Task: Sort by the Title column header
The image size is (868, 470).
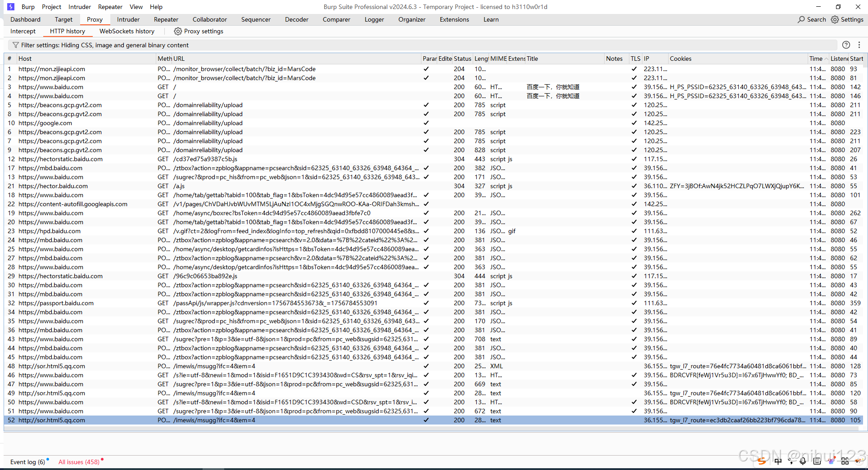Action: (x=565, y=59)
